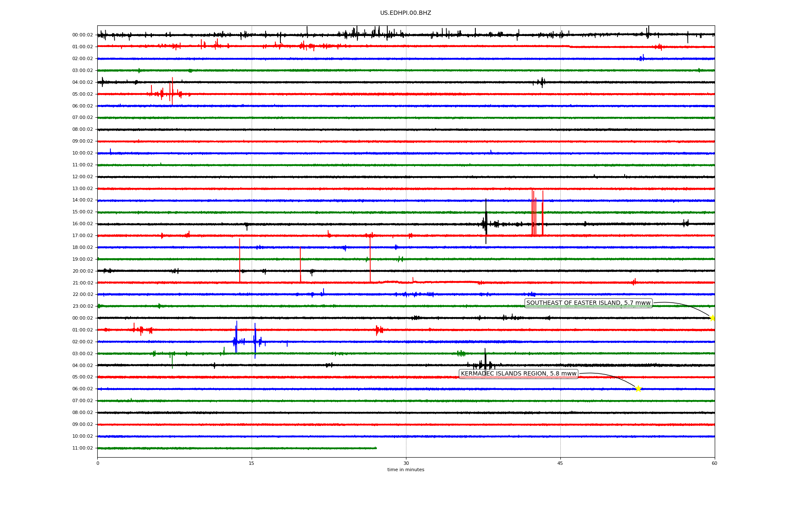The width and height of the screenshot is (812, 508).
Task: Click the x-axis tick label 15
Action: [252, 463]
